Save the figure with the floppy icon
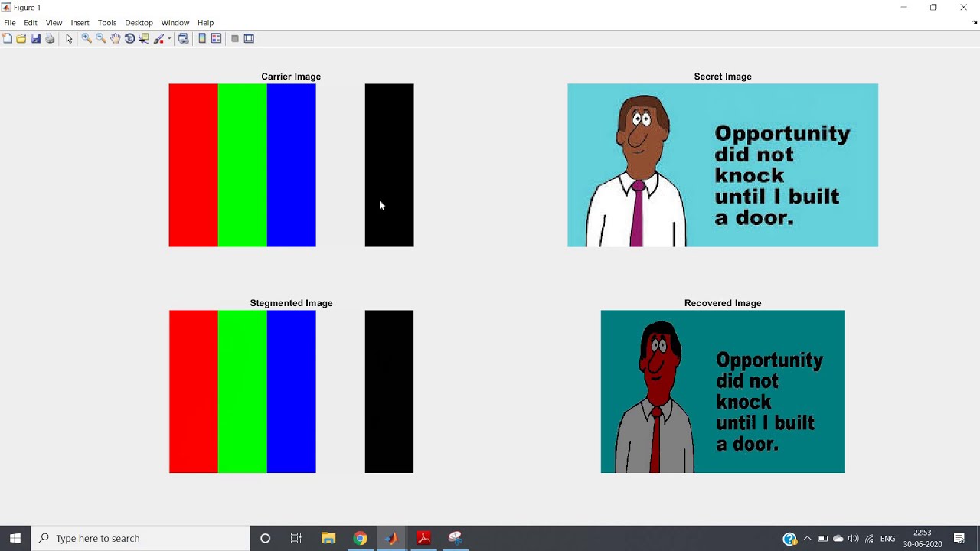 pyautogui.click(x=36, y=38)
